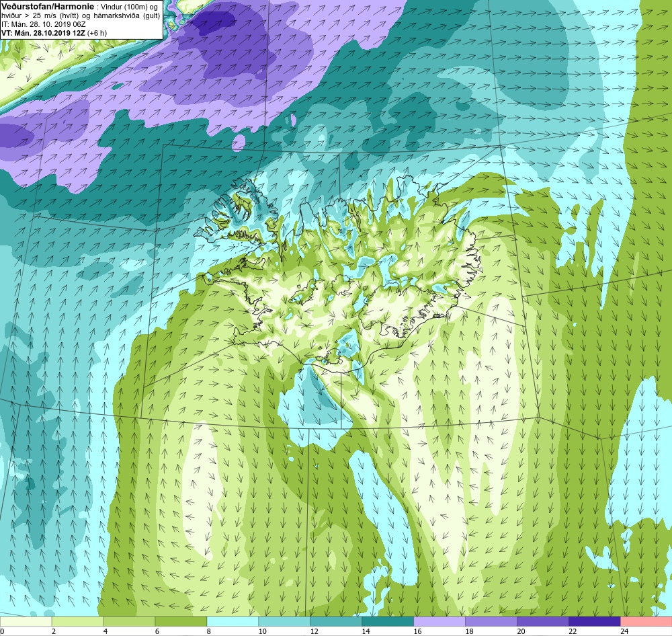Click the legend scale label 16

pos(417,631)
